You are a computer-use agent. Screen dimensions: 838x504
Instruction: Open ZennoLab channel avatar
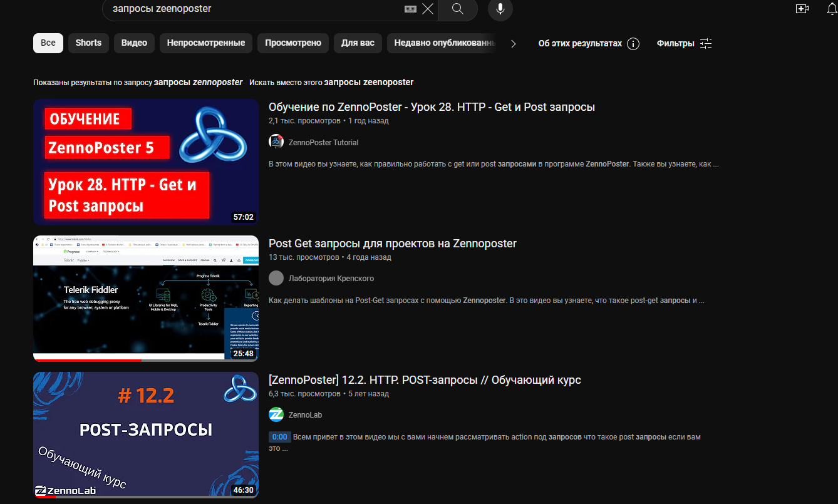coord(276,414)
